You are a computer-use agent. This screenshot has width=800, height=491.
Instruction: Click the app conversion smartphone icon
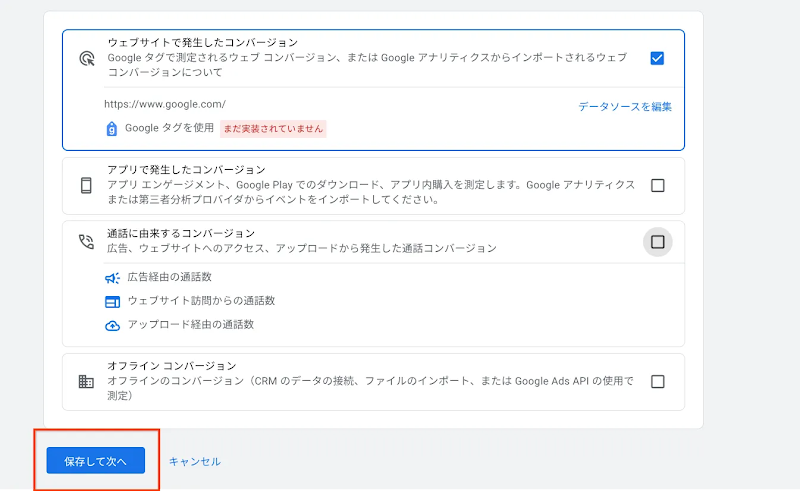(86, 185)
